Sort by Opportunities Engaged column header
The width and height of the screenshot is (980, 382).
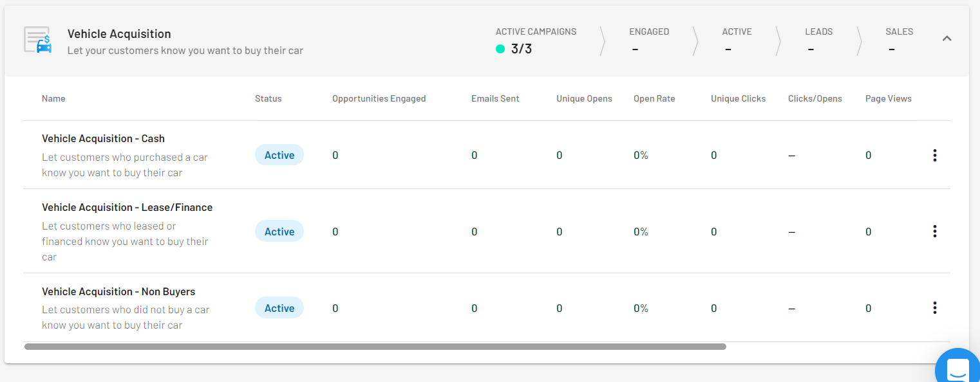379,98
